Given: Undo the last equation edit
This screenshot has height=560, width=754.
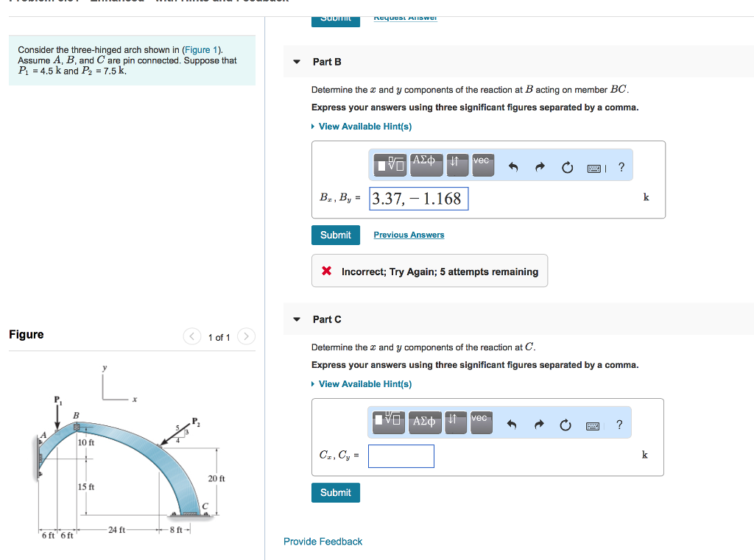Looking at the screenshot, I should pyautogui.click(x=513, y=167).
